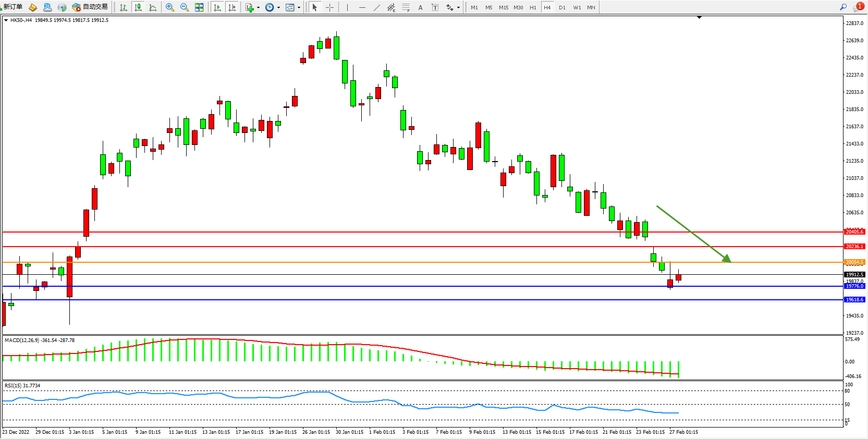Zoom in on the chart
Image resolution: width=868 pixels, height=439 pixels.
click(169, 7)
